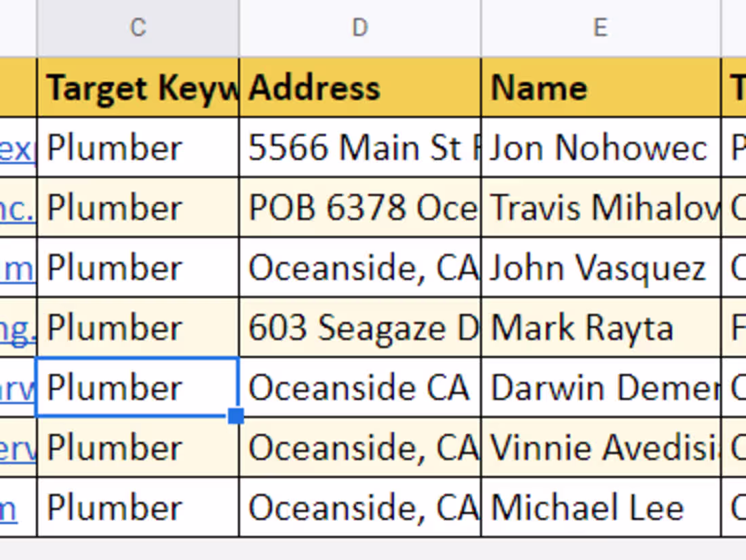Select the Travis Mihalov name cell
Screen dimensions: 746x560
[600, 207]
